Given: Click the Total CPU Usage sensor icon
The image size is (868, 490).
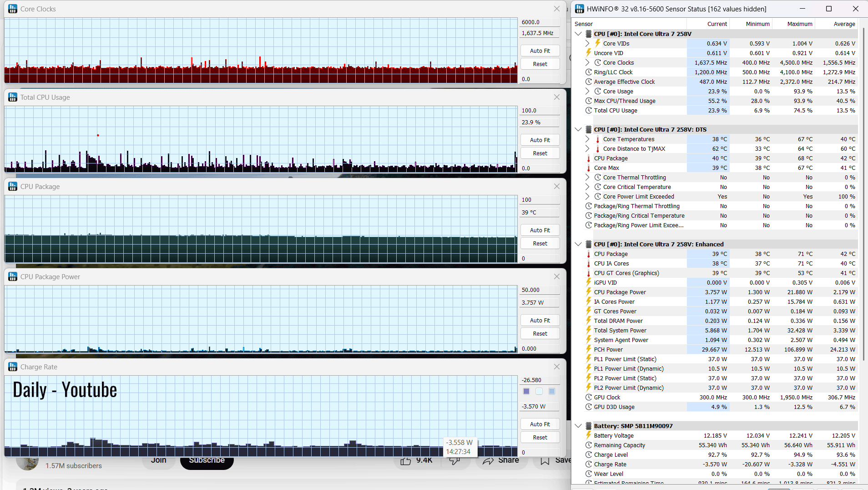Looking at the screenshot, I should [589, 110].
